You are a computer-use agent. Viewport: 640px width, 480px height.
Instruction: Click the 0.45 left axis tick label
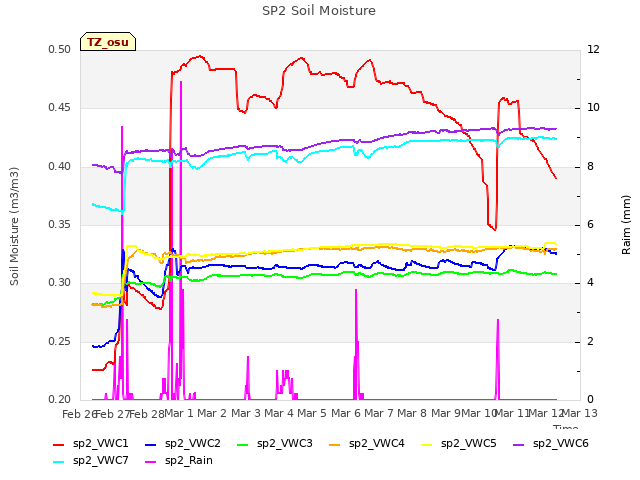pyautogui.click(x=60, y=108)
